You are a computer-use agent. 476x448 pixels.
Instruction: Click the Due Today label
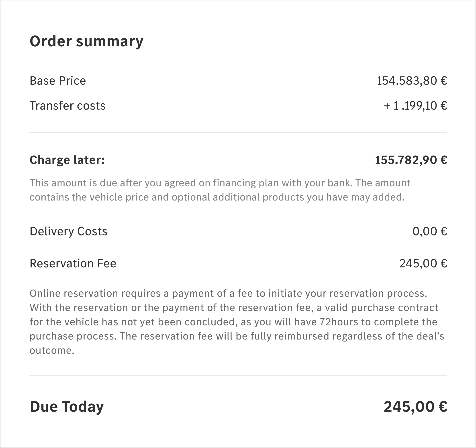tap(67, 407)
